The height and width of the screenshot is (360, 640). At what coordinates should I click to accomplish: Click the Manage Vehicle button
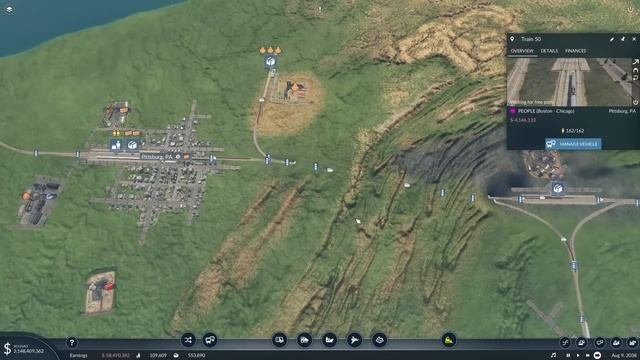(x=573, y=144)
